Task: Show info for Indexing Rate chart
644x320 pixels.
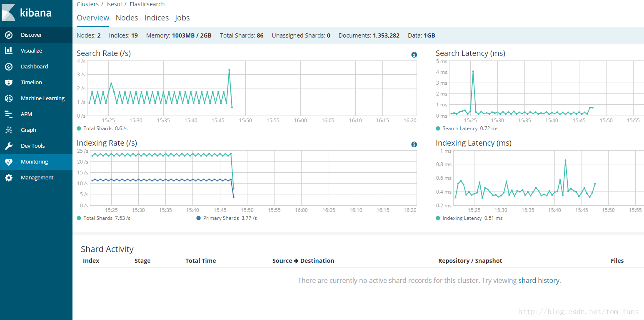Action: pos(414,144)
